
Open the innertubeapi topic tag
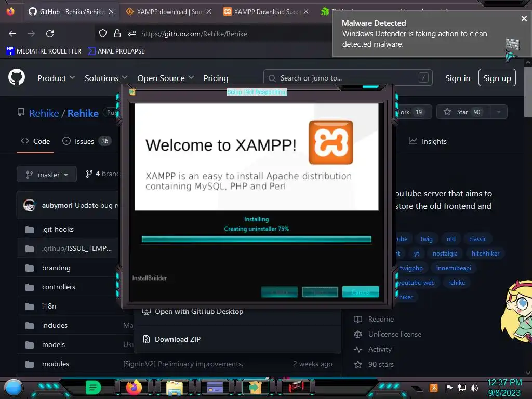[x=454, y=268]
